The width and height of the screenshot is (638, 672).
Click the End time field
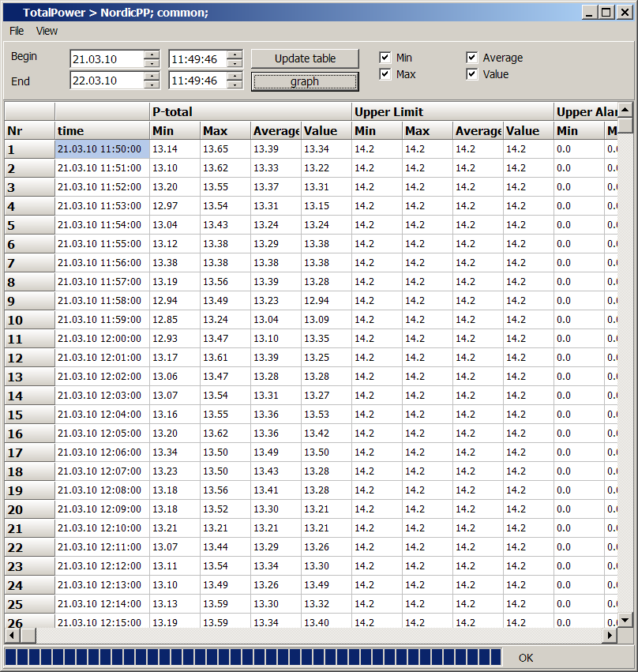[197, 81]
